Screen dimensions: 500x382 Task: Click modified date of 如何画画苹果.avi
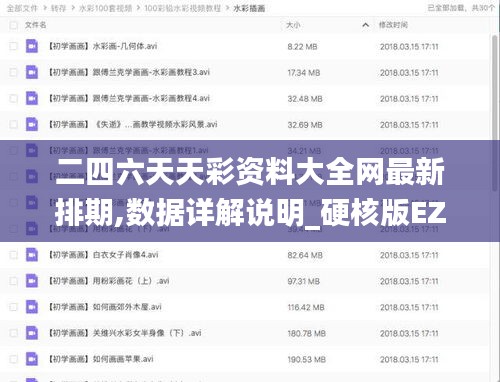coord(409,359)
